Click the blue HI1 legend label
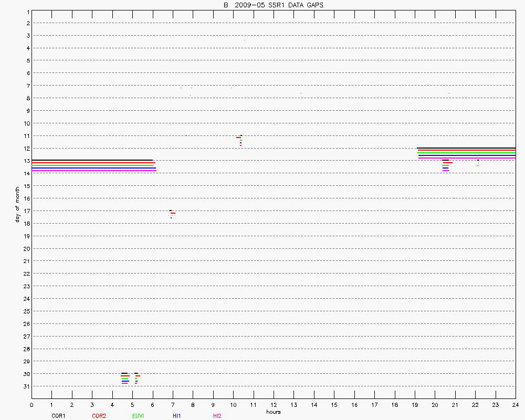The width and height of the screenshot is (525, 420). tap(177, 416)
